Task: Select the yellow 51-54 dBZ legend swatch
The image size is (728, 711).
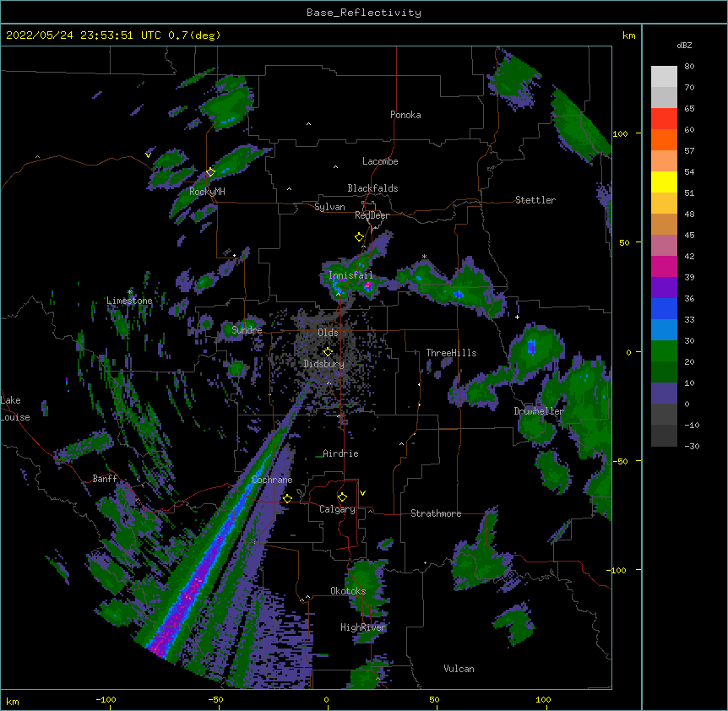Action: click(x=664, y=182)
